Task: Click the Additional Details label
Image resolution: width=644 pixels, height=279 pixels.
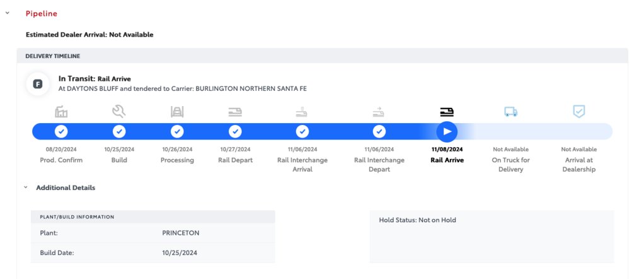Action: point(66,187)
